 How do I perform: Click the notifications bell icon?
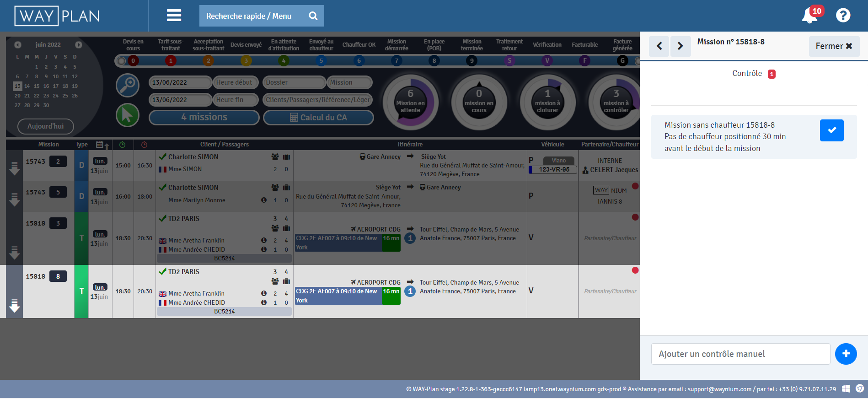click(x=809, y=16)
